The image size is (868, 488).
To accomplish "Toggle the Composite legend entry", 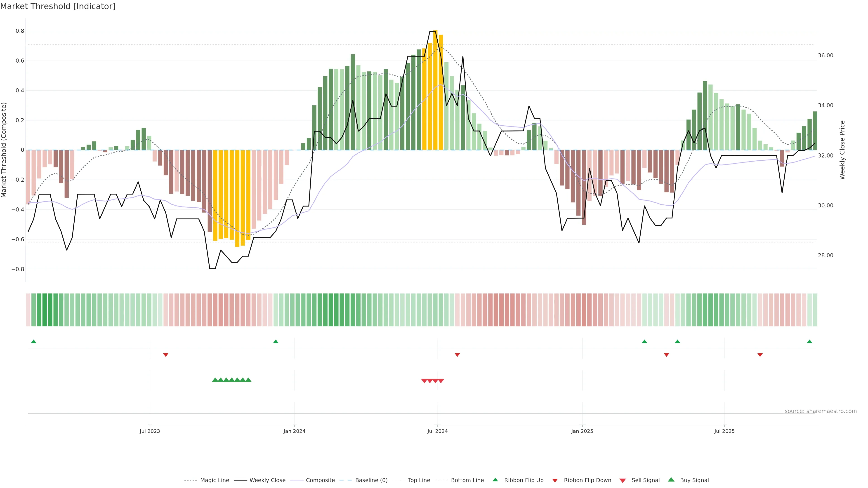I will click(320, 480).
